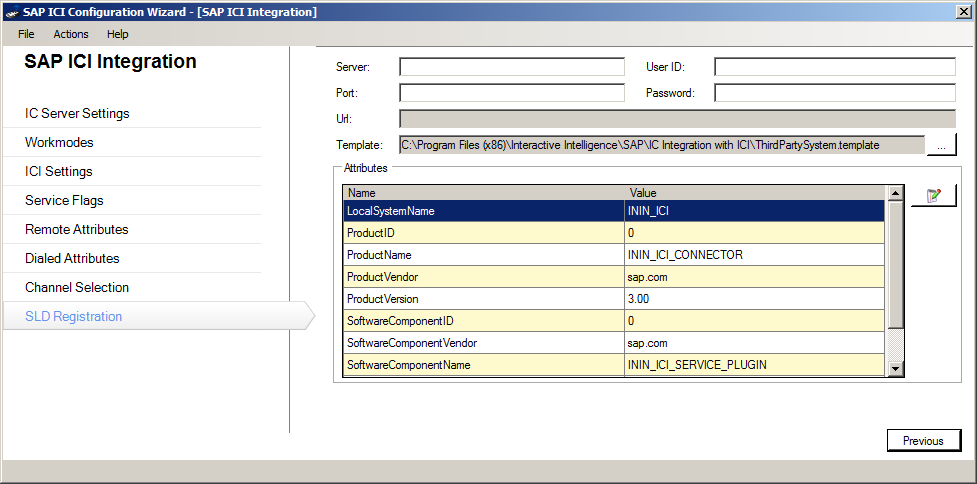Select Channel Selection in sidebar
977x484 pixels.
(77, 288)
